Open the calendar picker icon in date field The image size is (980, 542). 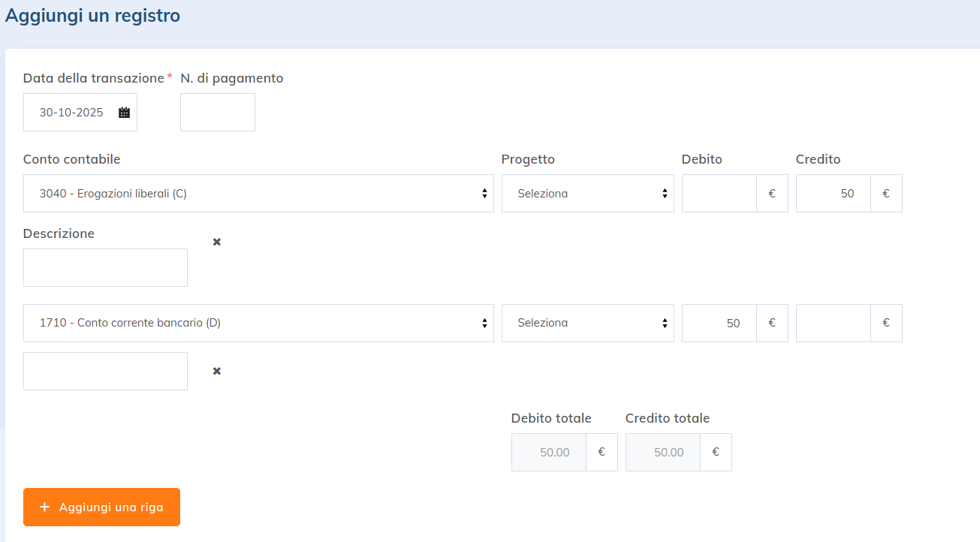(x=125, y=113)
